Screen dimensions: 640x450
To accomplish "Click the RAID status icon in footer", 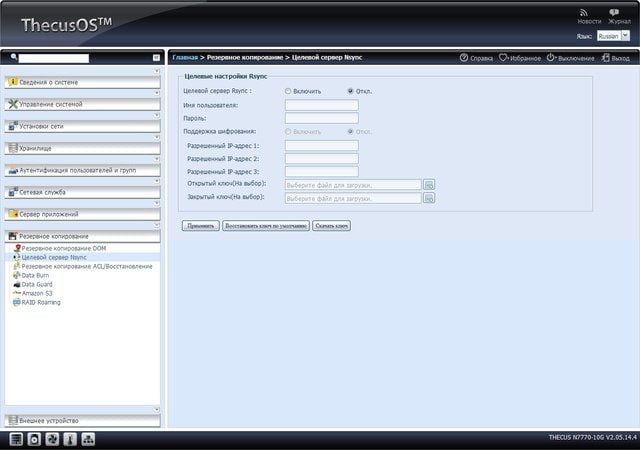I will coord(16,439).
